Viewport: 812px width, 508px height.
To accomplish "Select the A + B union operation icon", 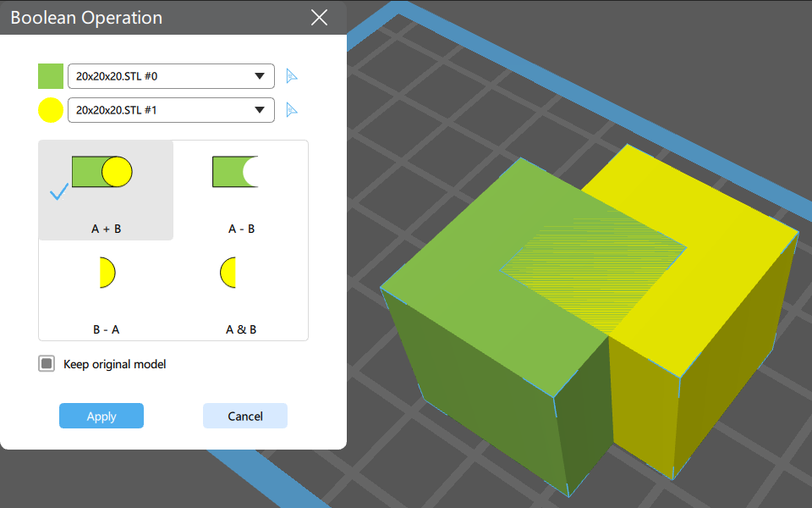I will 102,172.
